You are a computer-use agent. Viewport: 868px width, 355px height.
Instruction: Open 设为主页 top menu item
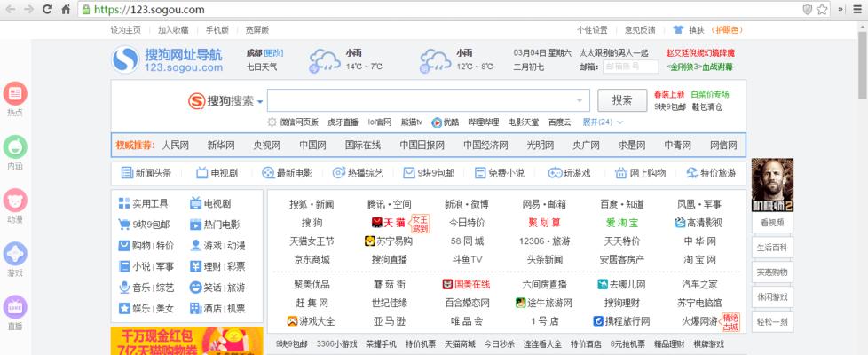(126, 30)
